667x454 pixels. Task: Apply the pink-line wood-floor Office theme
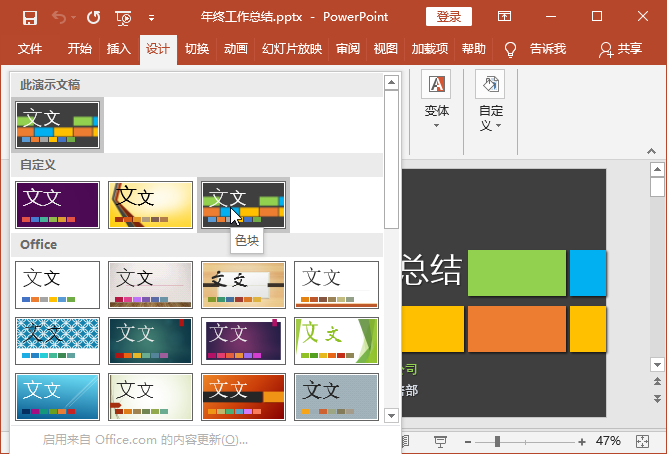(151, 285)
